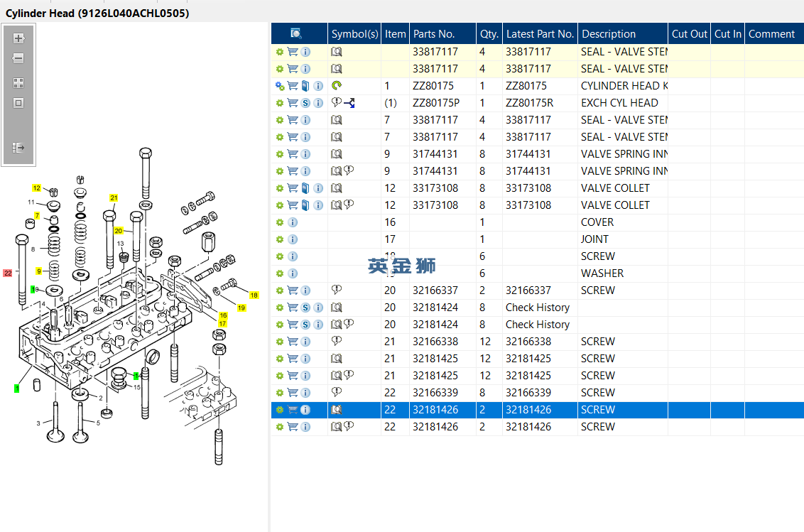Select yellow callout 9 in the diagram
Screen dimensions: 804x532
click(x=39, y=271)
